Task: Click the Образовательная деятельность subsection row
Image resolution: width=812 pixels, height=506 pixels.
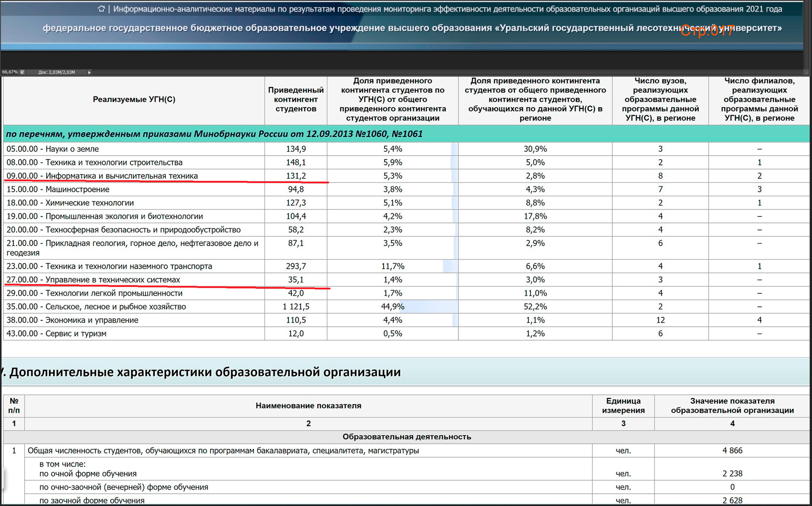Action: (406, 437)
